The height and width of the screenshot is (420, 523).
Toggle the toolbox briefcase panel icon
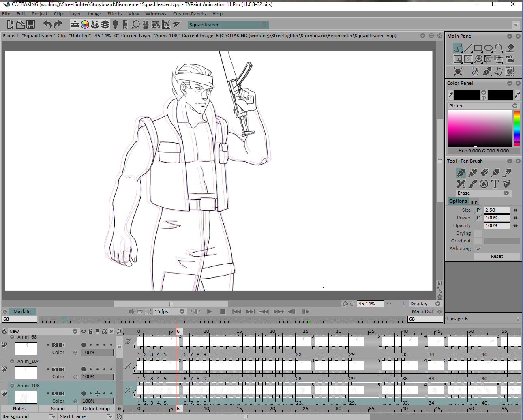coord(75,25)
